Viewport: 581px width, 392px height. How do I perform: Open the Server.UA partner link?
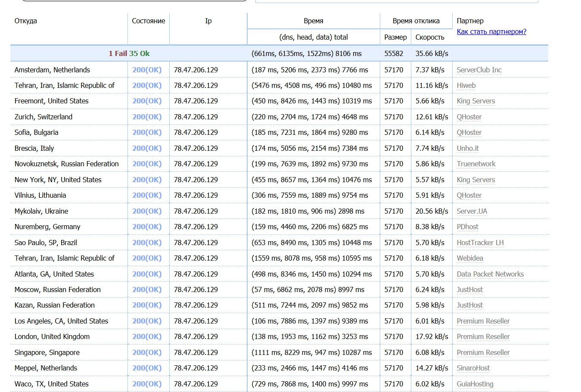(472, 211)
